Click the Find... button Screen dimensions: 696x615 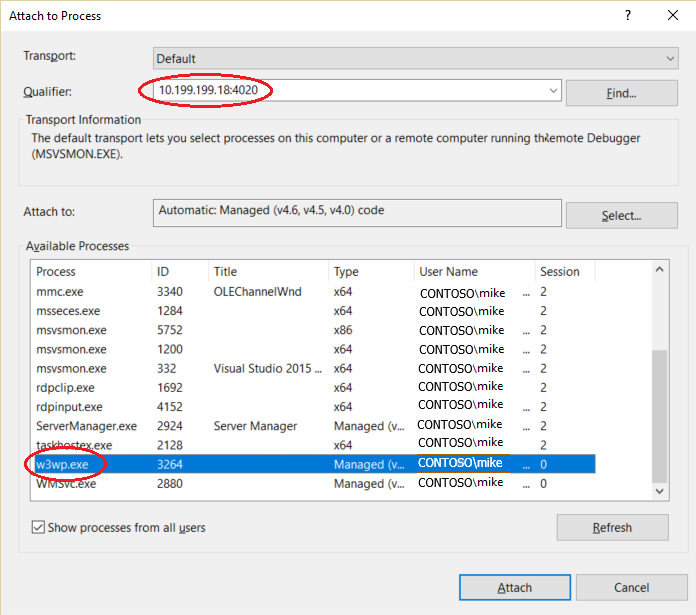(x=621, y=93)
